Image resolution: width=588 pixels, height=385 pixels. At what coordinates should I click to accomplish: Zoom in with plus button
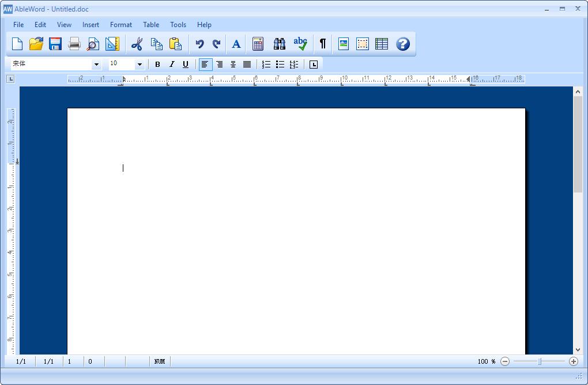(574, 361)
